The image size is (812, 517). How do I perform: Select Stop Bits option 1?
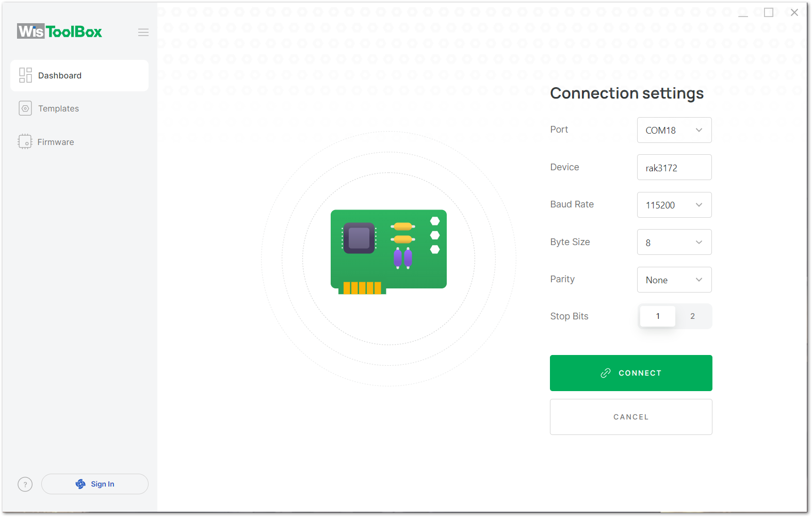[658, 316]
